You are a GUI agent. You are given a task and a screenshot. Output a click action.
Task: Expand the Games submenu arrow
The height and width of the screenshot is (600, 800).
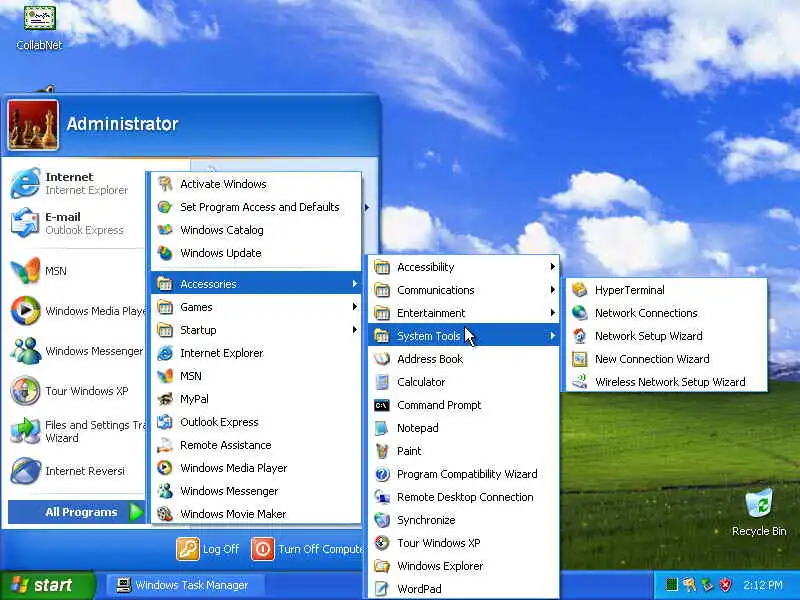[355, 307]
